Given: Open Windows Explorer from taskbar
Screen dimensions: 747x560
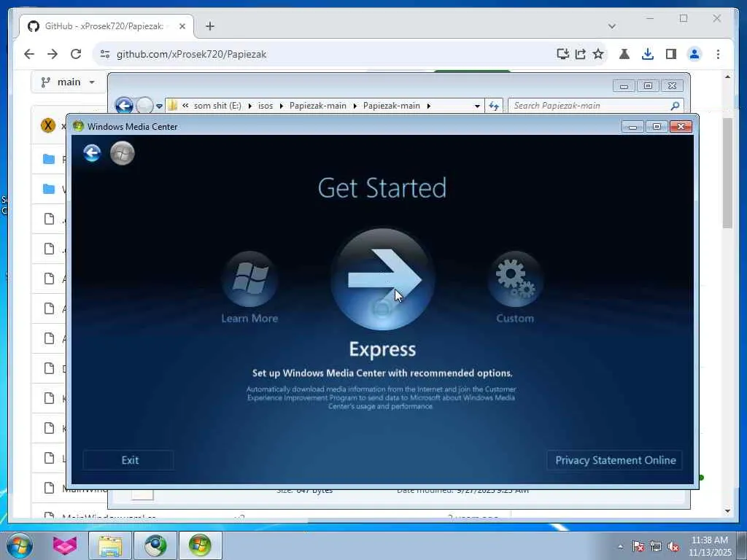Looking at the screenshot, I should pyautogui.click(x=111, y=545).
